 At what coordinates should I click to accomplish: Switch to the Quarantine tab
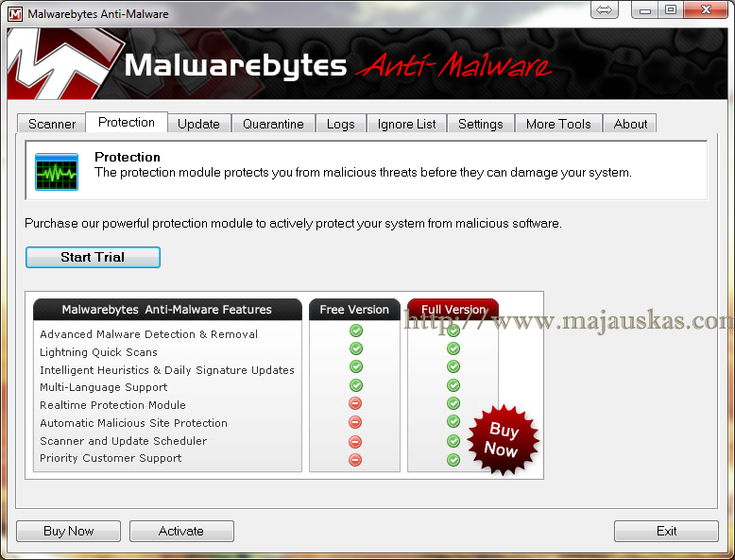point(273,124)
